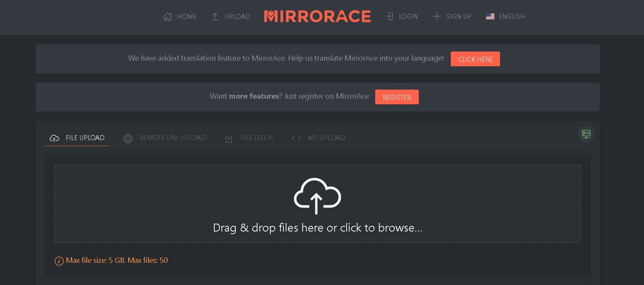The height and width of the screenshot is (285, 644).
Task: Click the cloud icon on File Upload tab
Action: tap(55, 138)
